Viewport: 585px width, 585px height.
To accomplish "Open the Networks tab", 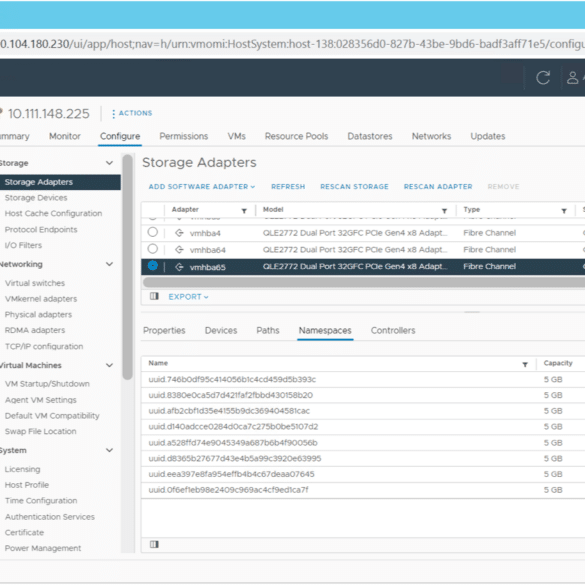I will [431, 136].
